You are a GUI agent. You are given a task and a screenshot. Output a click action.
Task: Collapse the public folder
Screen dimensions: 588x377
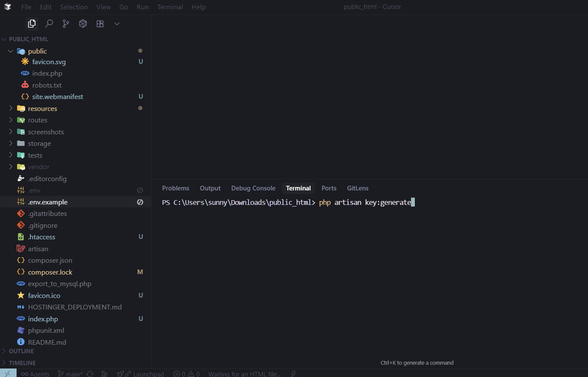pos(11,51)
